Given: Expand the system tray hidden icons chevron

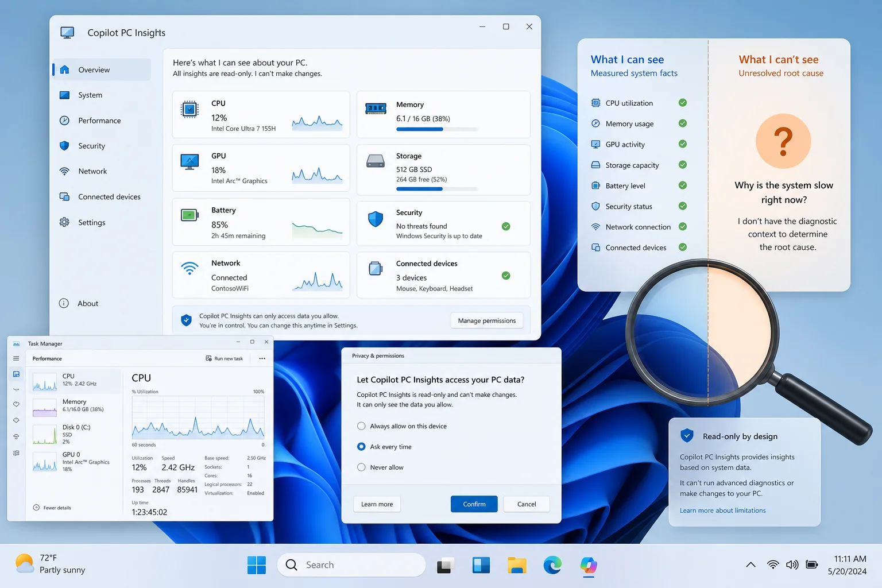Looking at the screenshot, I should point(751,565).
